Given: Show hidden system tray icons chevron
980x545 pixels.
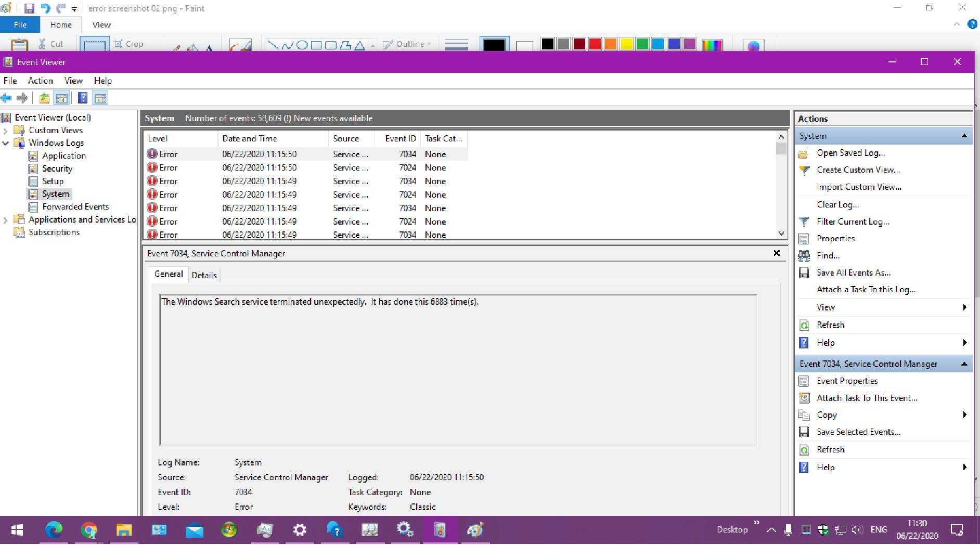Looking at the screenshot, I should point(771,530).
